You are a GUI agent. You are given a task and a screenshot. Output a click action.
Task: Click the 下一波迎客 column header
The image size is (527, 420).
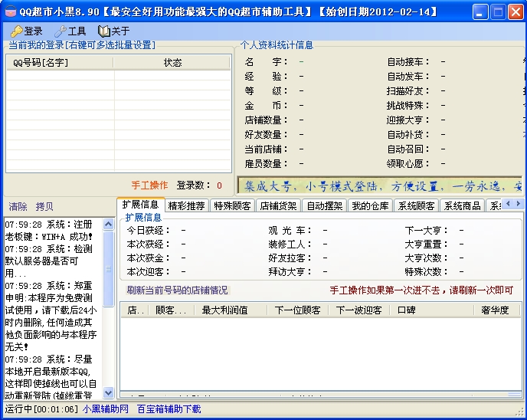coord(359,310)
